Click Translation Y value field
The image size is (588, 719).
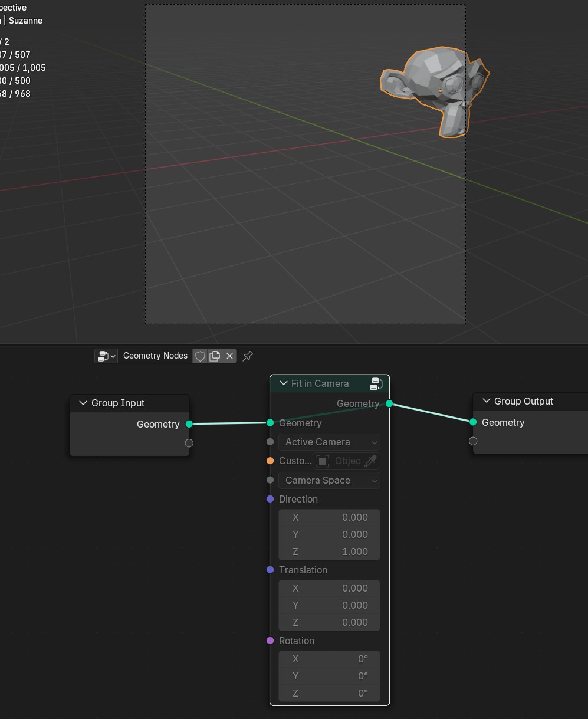point(329,605)
